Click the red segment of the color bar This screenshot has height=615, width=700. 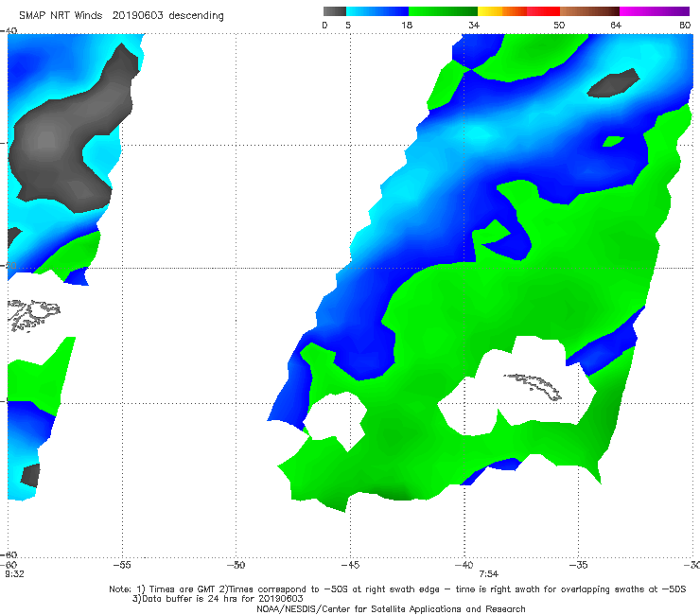(543, 11)
